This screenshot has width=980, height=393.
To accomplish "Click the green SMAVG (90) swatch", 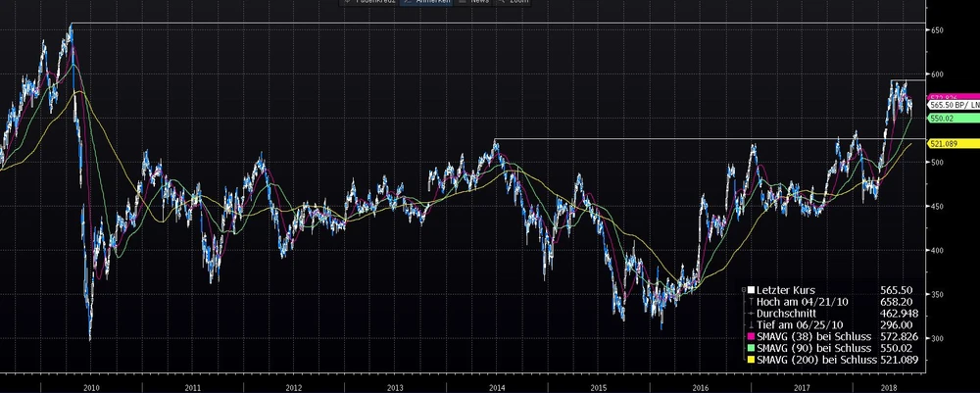I will tap(750, 346).
